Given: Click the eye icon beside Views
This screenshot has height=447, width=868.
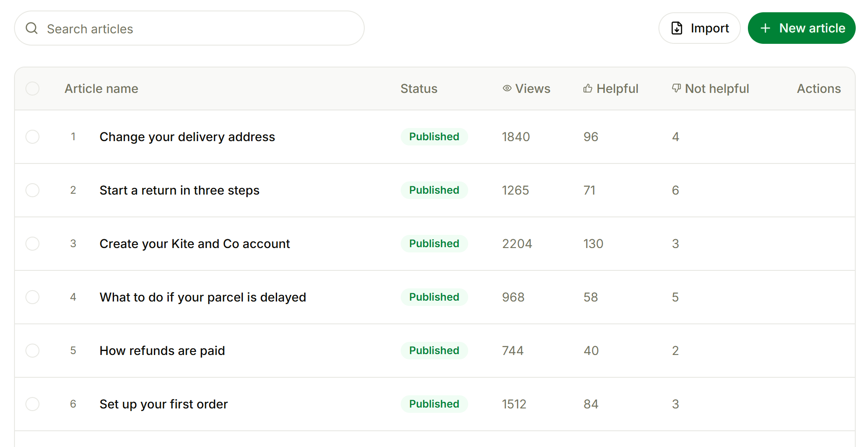Looking at the screenshot, I should 507,89.
